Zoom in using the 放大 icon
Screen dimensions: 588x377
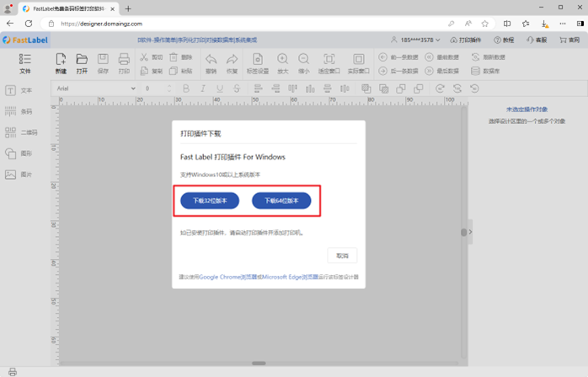click(x=282, y=63)
